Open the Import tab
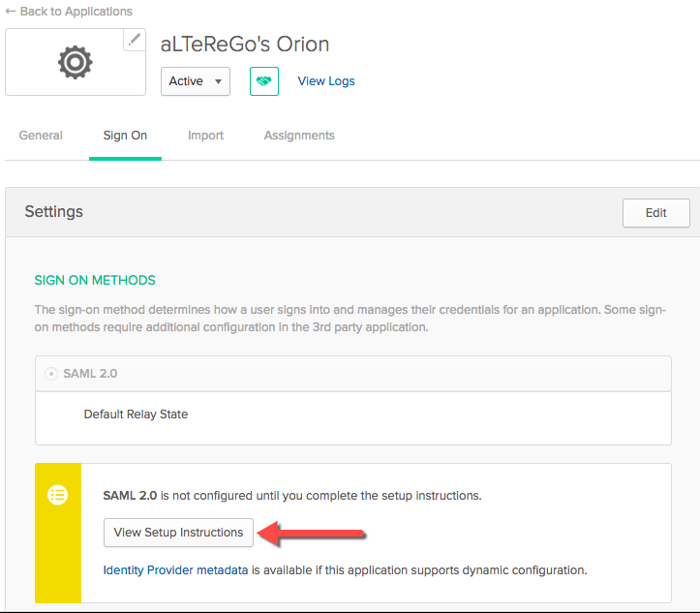 (205, 136)
